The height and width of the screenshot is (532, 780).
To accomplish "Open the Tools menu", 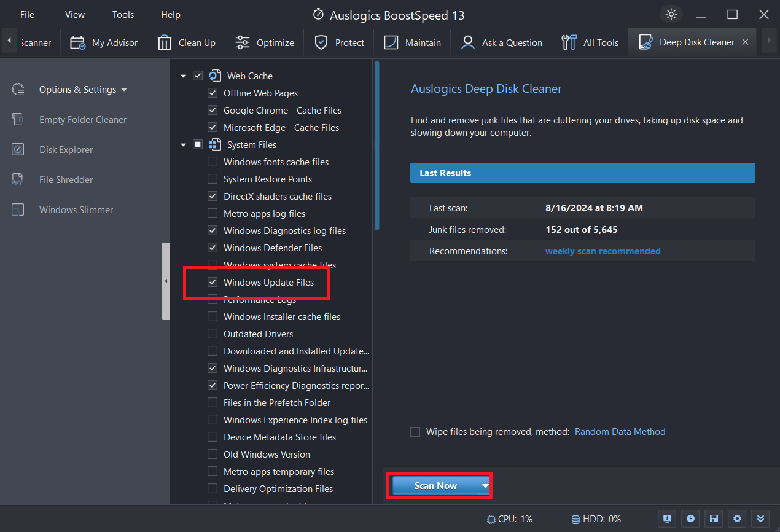I will point(123,14).
